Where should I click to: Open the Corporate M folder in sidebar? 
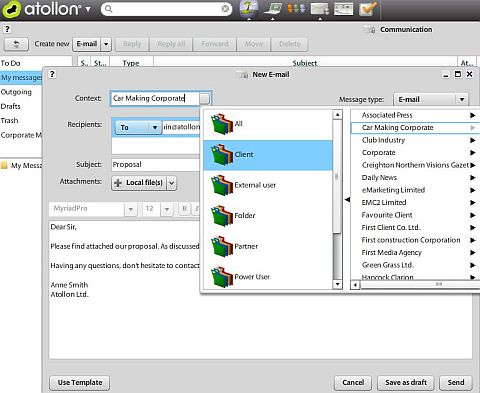pos(21,135)
